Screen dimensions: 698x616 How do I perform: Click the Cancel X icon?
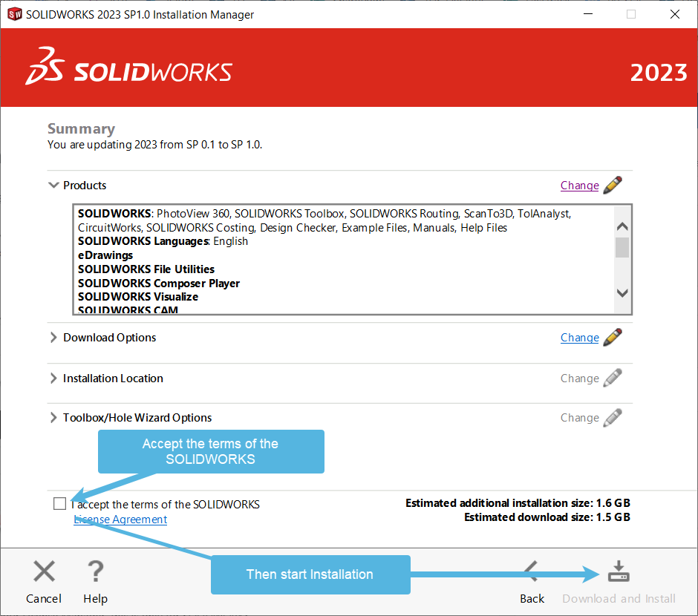click(44, 571)
